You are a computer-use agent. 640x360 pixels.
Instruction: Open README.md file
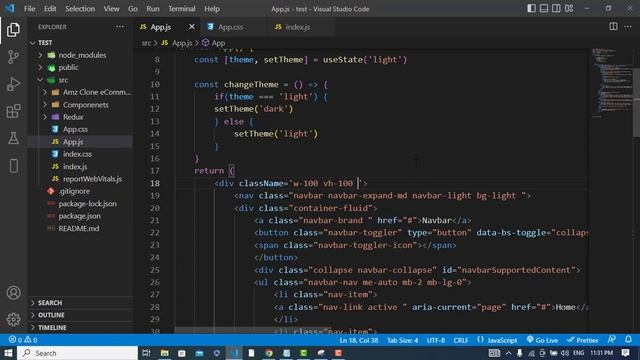[x=80, y=229]
